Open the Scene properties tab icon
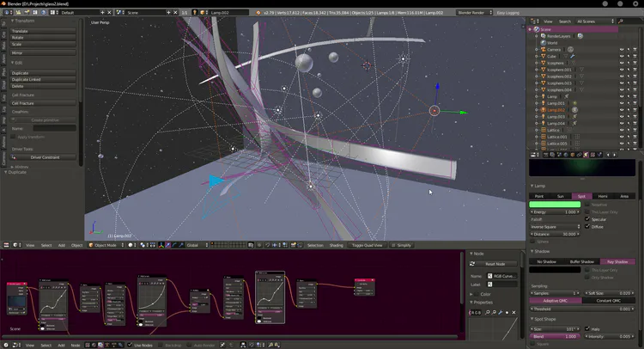 coord(559,155)
